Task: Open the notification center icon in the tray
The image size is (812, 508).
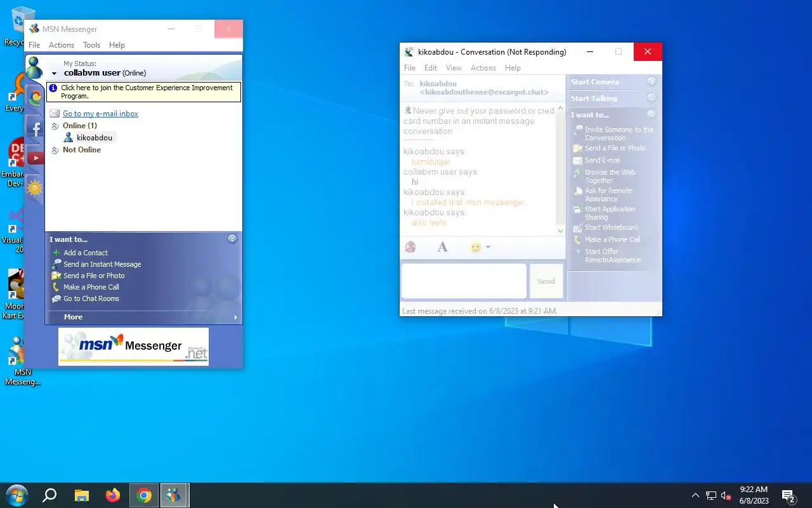Action: tap(789, 496)
